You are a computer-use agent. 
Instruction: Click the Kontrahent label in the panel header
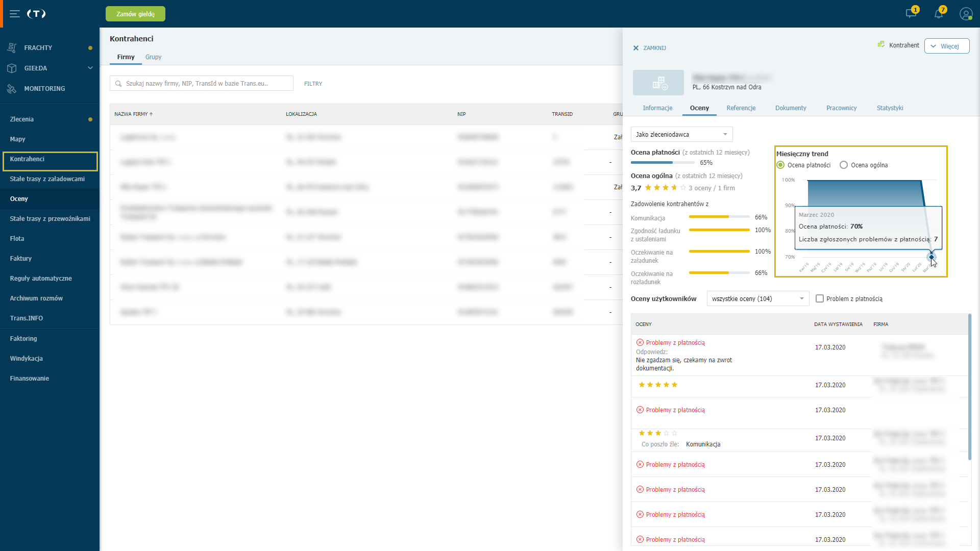(x=904, y=45)
